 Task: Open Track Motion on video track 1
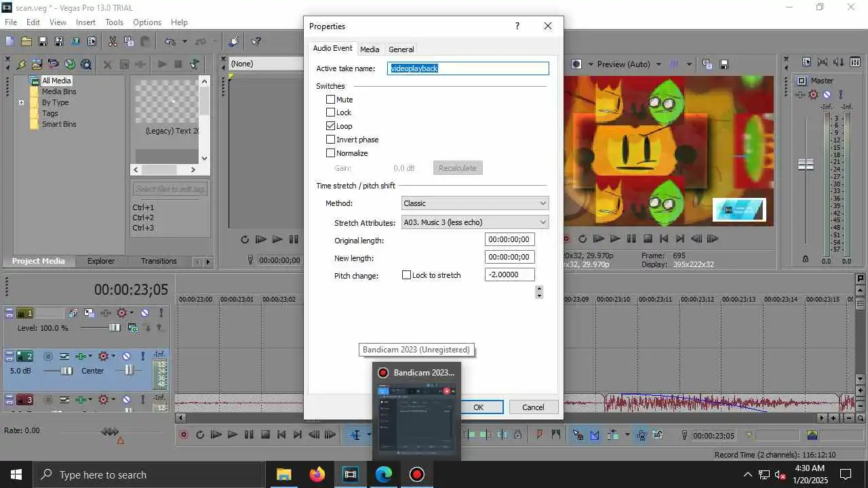coord(89,313)
